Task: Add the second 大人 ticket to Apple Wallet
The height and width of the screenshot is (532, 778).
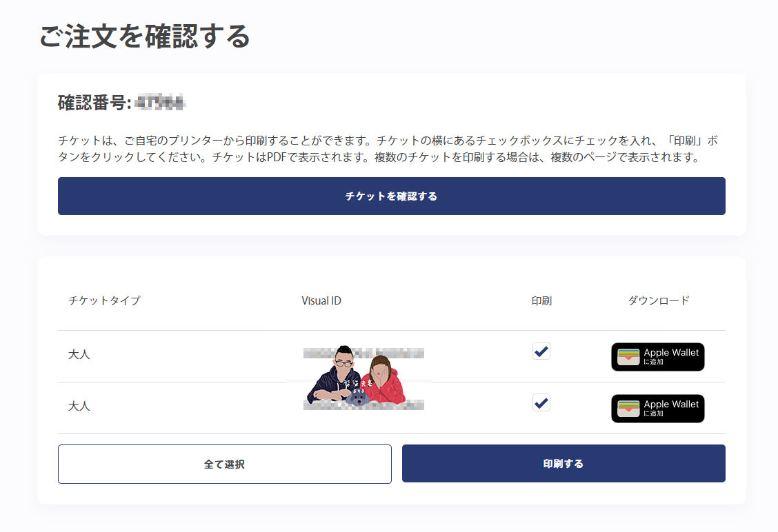Action: point(657,408)
